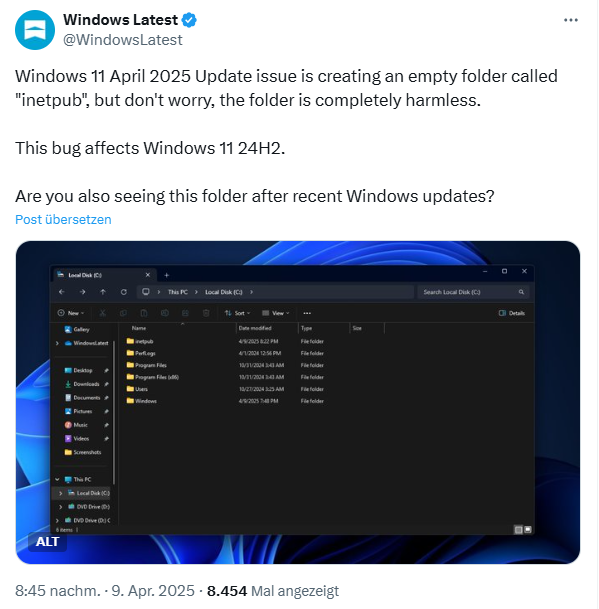
Task: Toggle the Details pane button
Action: point(512,313)
